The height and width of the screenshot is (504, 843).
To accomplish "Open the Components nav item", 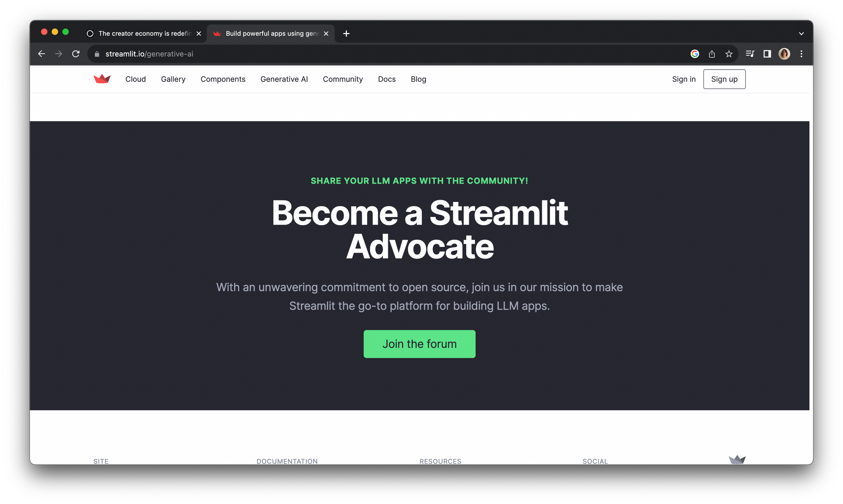I will click(223, 79).
